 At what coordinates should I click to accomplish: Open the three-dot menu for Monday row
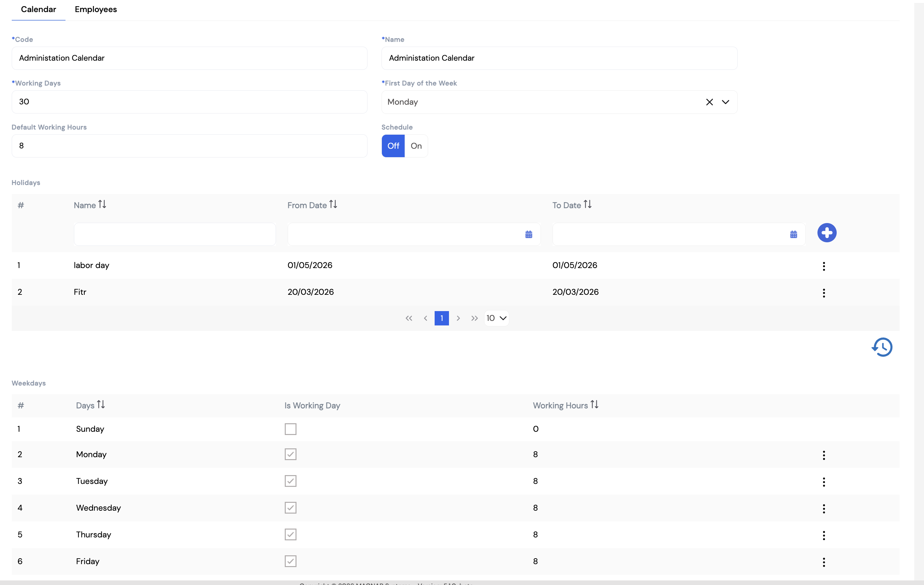coord(823,455)
